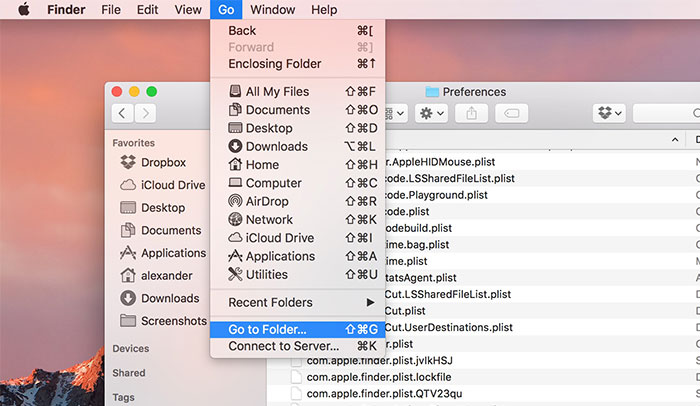Open the Help menu
This screenshot has width=700, height=406.
point(324,9)
